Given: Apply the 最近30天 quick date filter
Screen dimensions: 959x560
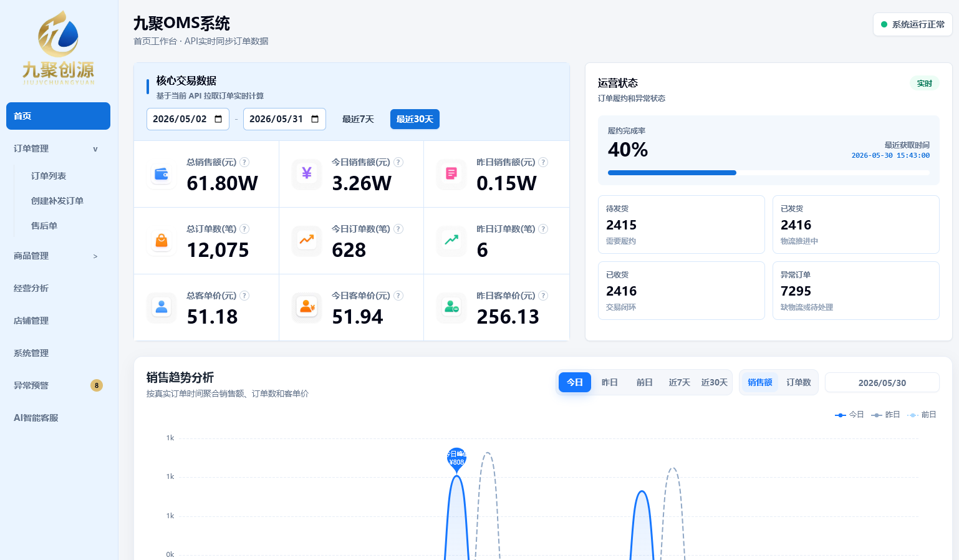Looking at the screenshot, I should click(x=415, y=119).
